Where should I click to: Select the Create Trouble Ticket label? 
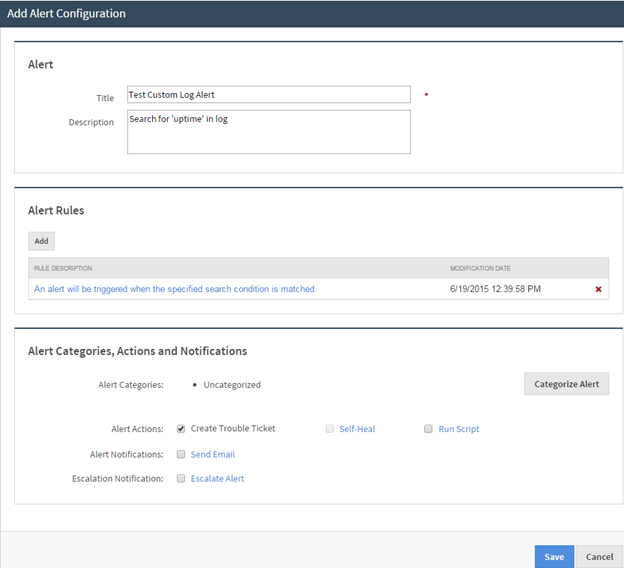click(x=233, y=429)
